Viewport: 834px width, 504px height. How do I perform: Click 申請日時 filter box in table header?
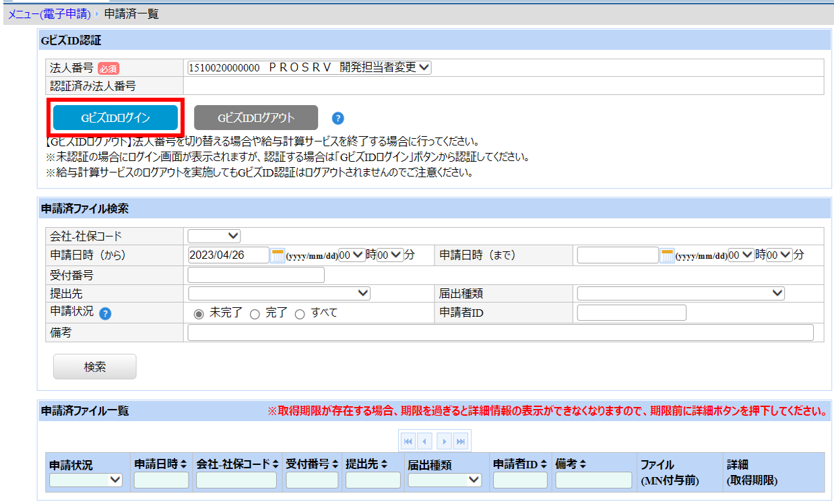(162, 480)
